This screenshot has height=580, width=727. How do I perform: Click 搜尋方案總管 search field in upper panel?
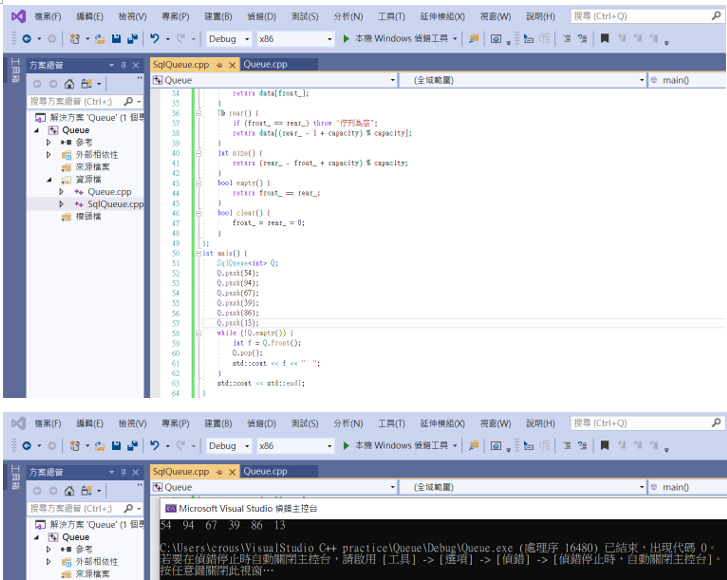[x=85, y=101]
